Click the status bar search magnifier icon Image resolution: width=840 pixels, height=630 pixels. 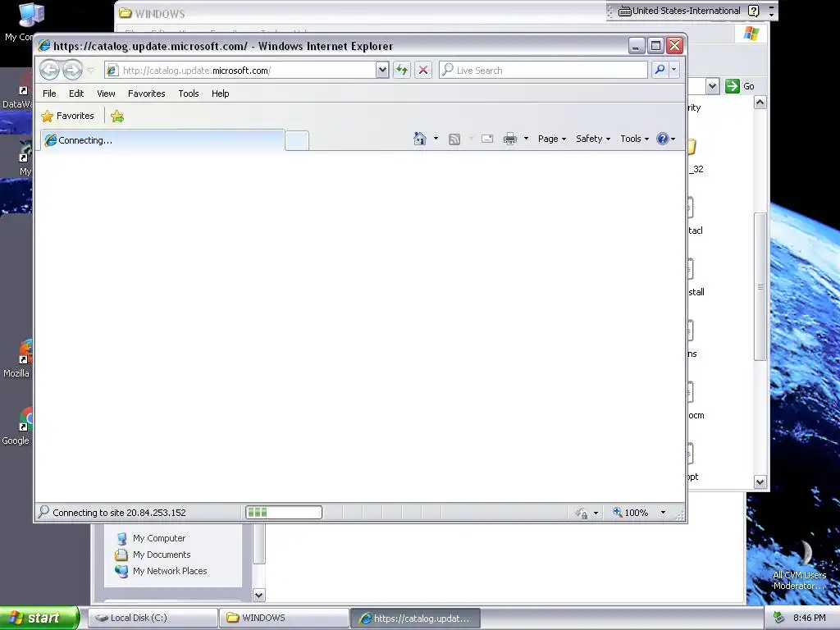44,512
